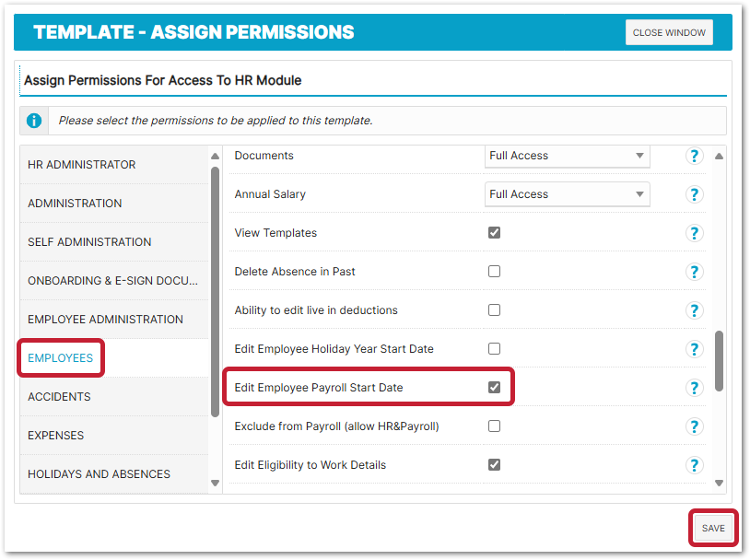Expand the Annual Salary access dropdown
This screenshot has width=750, height=560.
567,195
